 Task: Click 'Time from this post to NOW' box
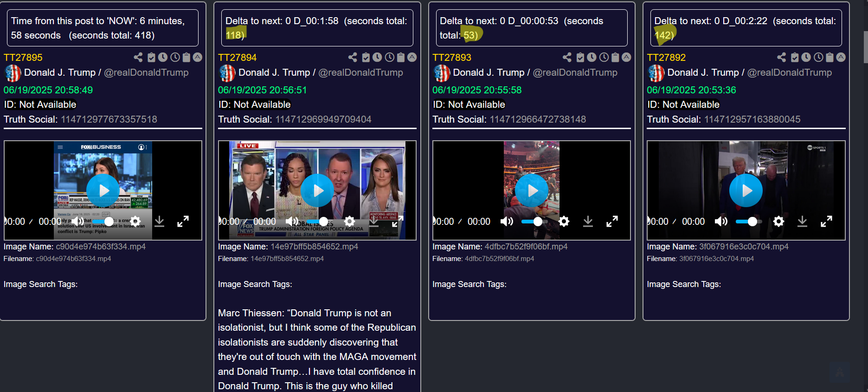tap(103, 28)
